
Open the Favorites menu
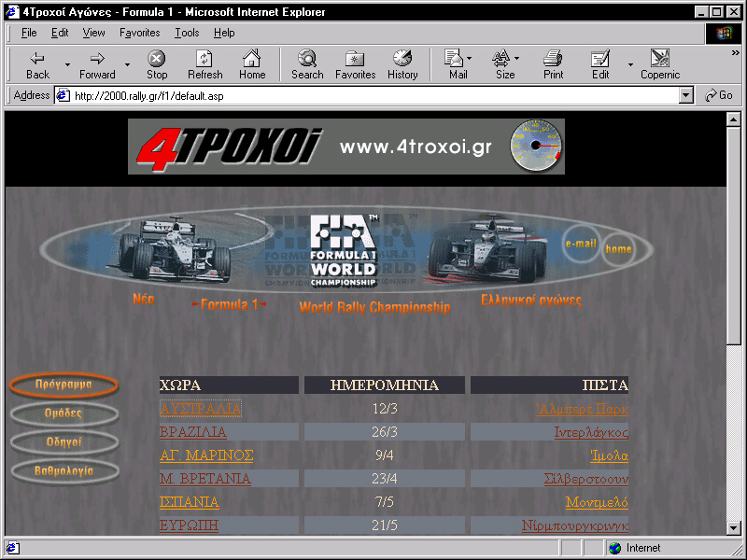139,33
